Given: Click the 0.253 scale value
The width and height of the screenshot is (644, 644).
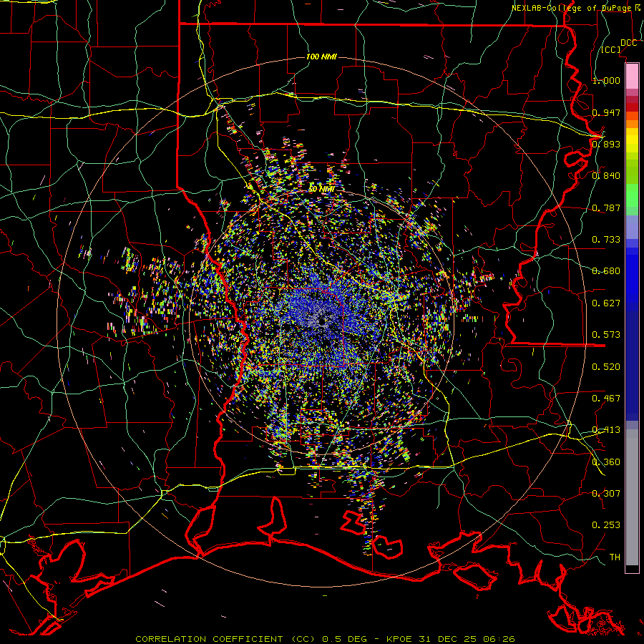Looking at the screenshot, I should click(606, 525).
